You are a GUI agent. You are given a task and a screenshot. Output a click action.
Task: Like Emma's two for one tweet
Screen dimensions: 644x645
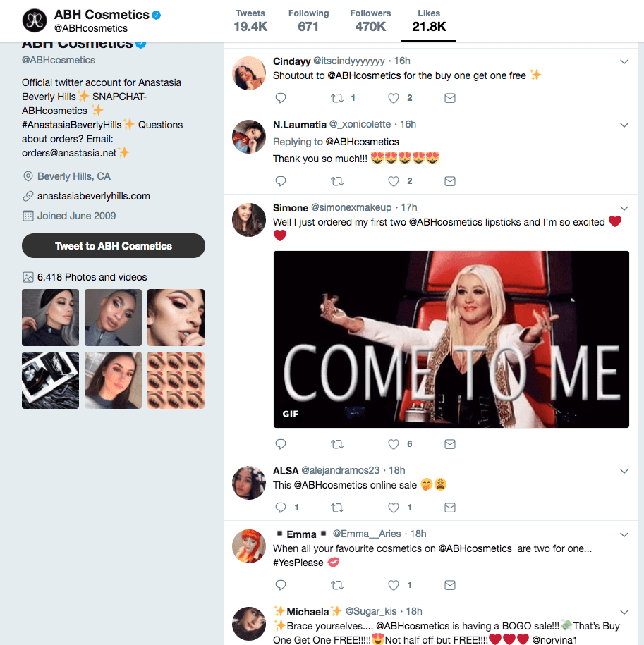click(394, 585)
